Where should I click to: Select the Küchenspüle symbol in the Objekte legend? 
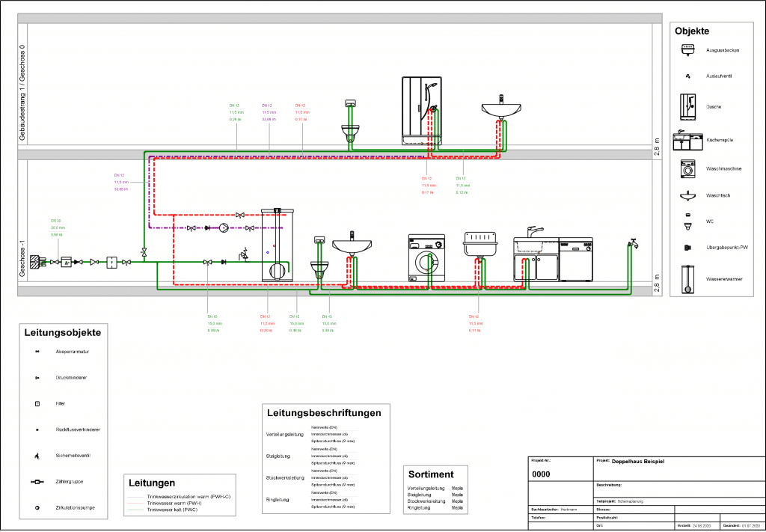(688, 140)
